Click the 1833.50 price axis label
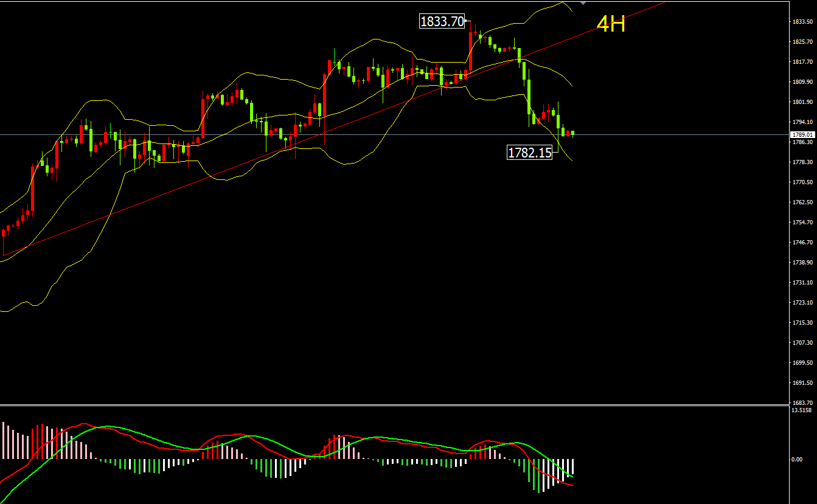This screenshot has height=504, width=817. 802,22
